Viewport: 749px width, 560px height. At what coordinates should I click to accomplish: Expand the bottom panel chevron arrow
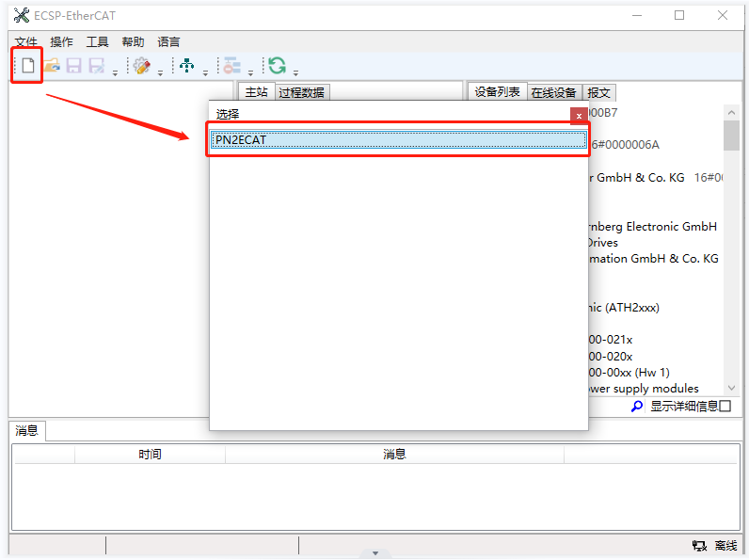coord(375,553)
